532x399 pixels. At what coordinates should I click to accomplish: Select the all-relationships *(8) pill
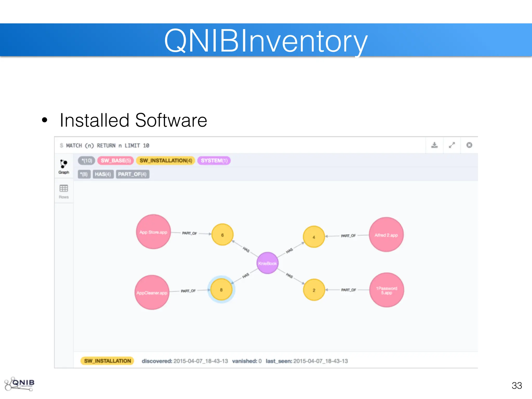[x=84, y=174]
